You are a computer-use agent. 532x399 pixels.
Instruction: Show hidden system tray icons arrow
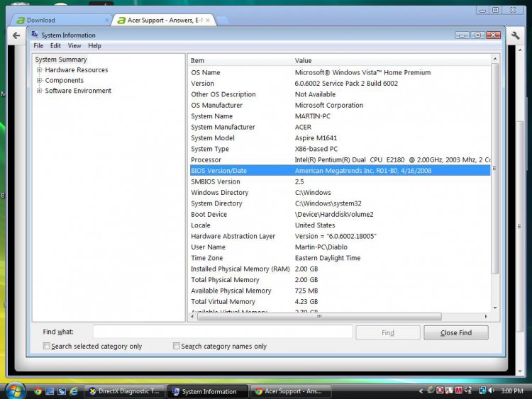(x=421, y=391)
